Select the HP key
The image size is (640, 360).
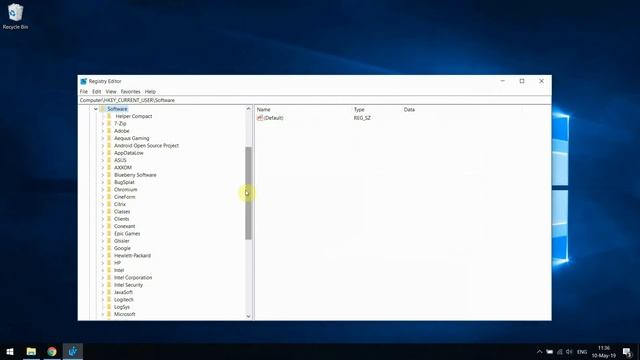click(x=117, y=263)
